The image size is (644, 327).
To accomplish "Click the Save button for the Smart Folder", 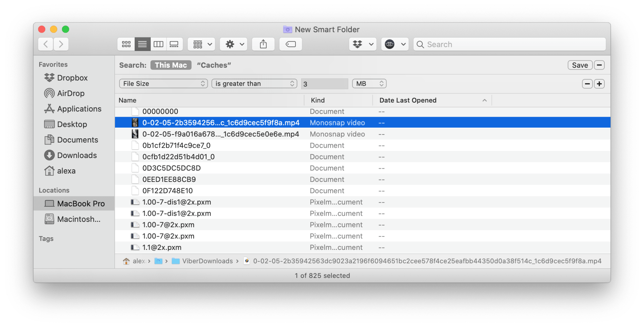I will tap(580, 65).
